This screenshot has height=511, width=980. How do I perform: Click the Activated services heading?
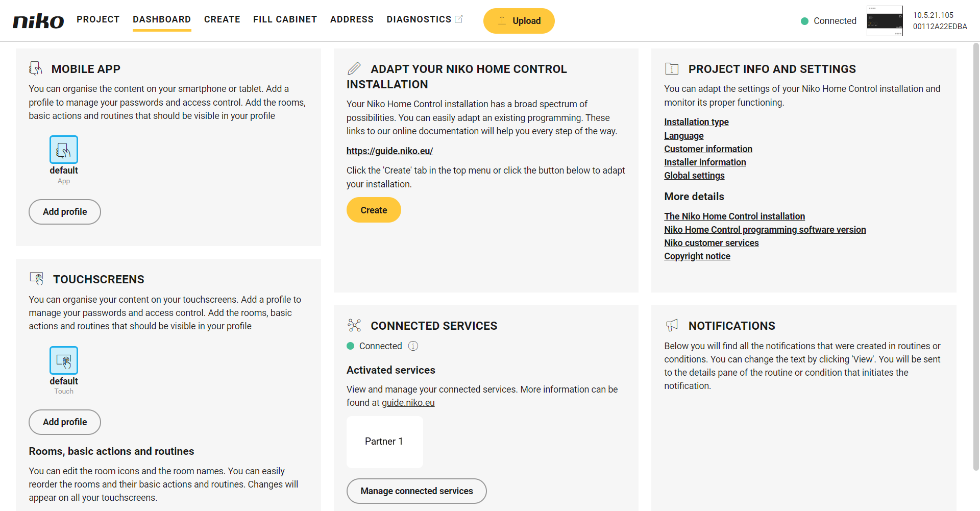coord(391,370)
